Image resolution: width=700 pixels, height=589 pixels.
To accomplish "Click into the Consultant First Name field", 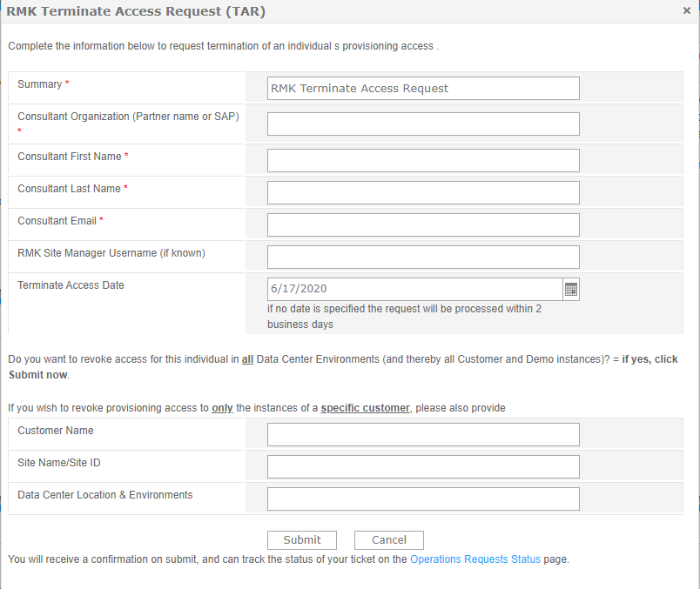I will click(x=423, y=160).
